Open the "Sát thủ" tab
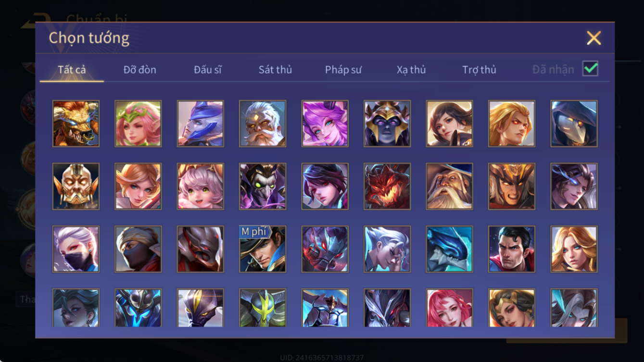This screenshot has height=362, width=644. [275, 70]
